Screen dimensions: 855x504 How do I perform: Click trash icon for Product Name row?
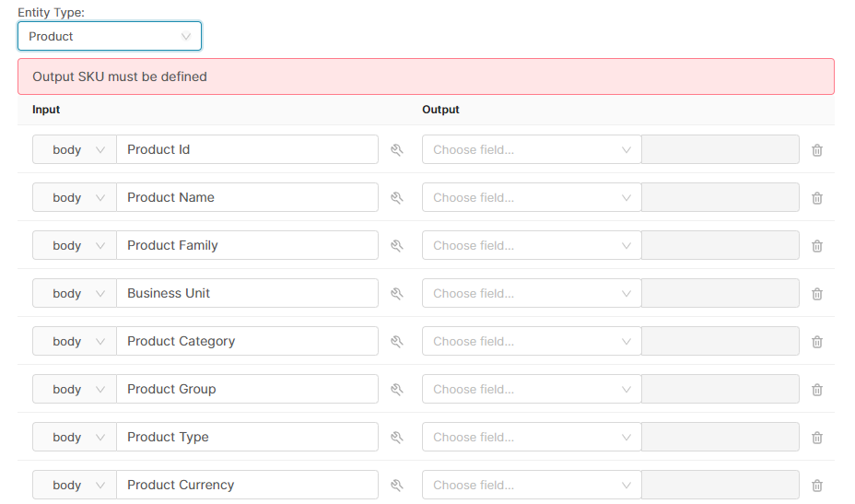click(x=816, y=198)
